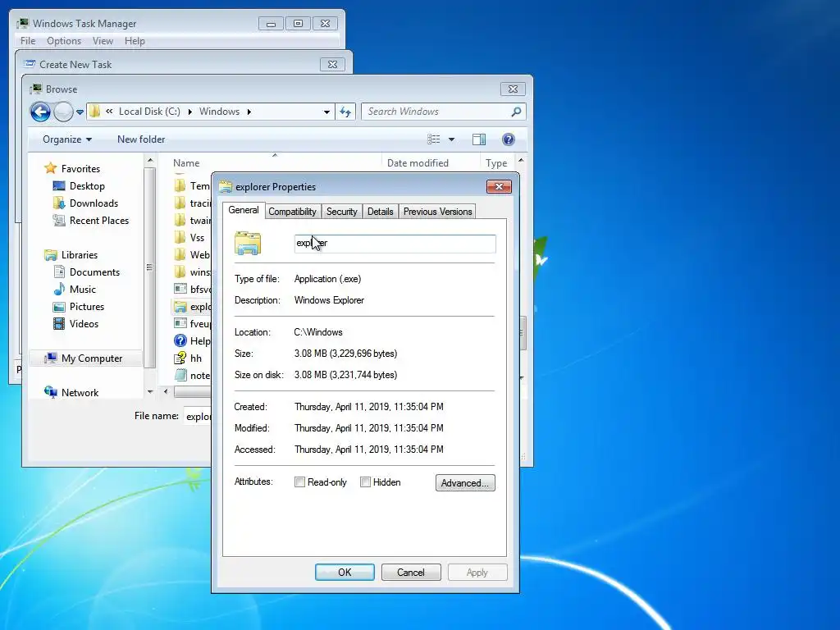840x630 pixels.
Task: Switch to the Security tab
Action: coord(342,212)
